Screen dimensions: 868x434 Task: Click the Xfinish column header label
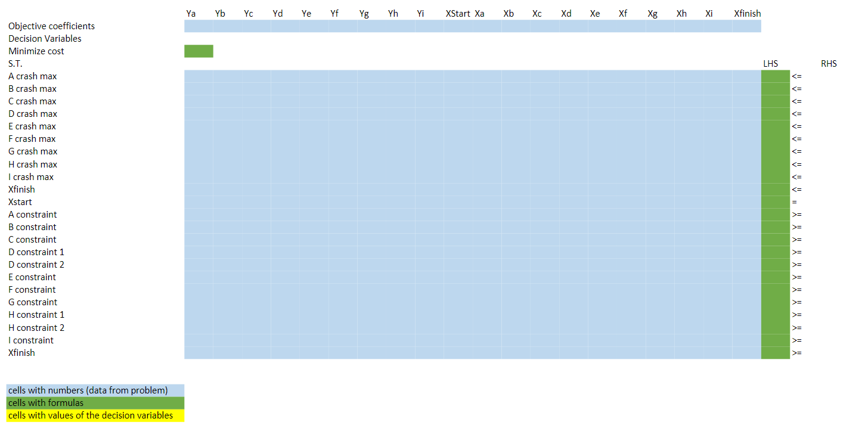(747, 13)
